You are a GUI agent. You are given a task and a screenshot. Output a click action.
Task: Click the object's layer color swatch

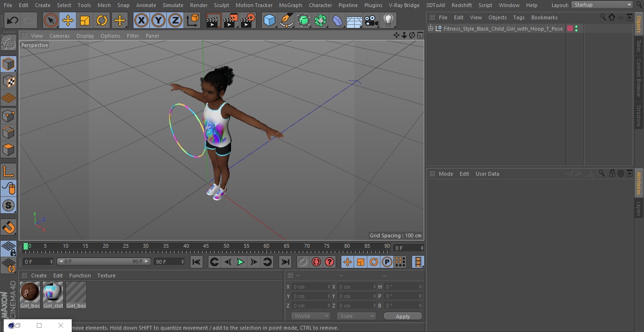coord(570,29)
